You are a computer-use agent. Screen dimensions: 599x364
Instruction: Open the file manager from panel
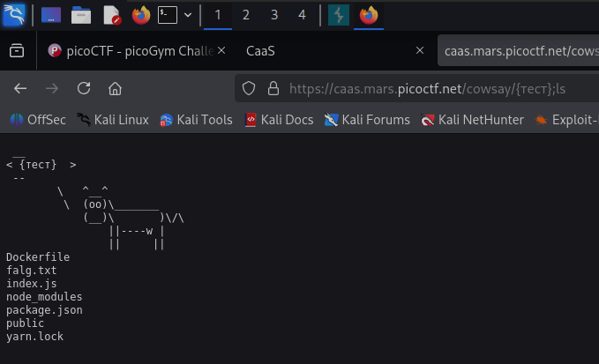[81, 15]
